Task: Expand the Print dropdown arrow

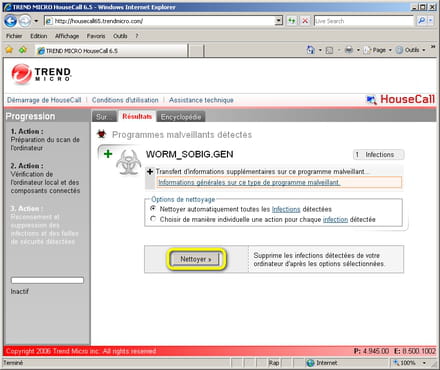Action: pyautogui.click(x=358, y=50)
